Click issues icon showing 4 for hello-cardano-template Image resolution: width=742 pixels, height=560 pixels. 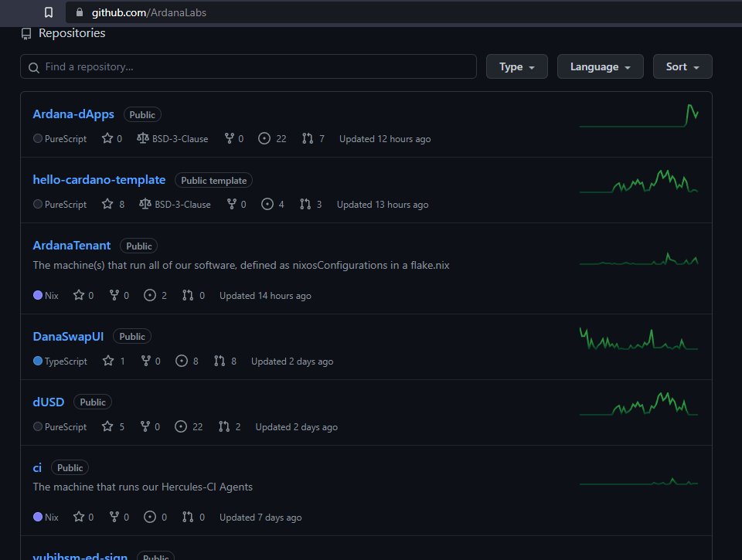(x=267, y=204)
